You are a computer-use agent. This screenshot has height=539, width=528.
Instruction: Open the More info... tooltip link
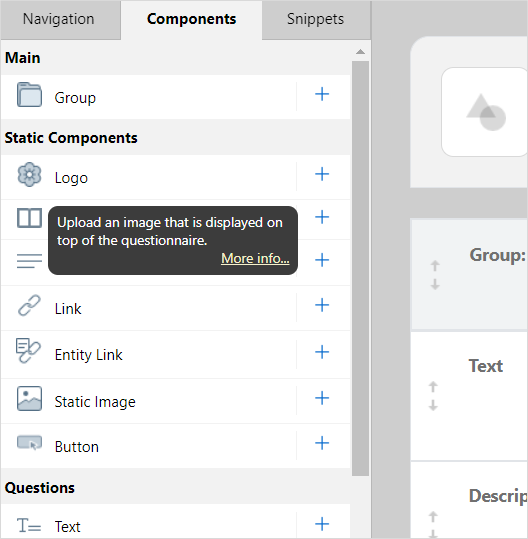coord(255,258)
